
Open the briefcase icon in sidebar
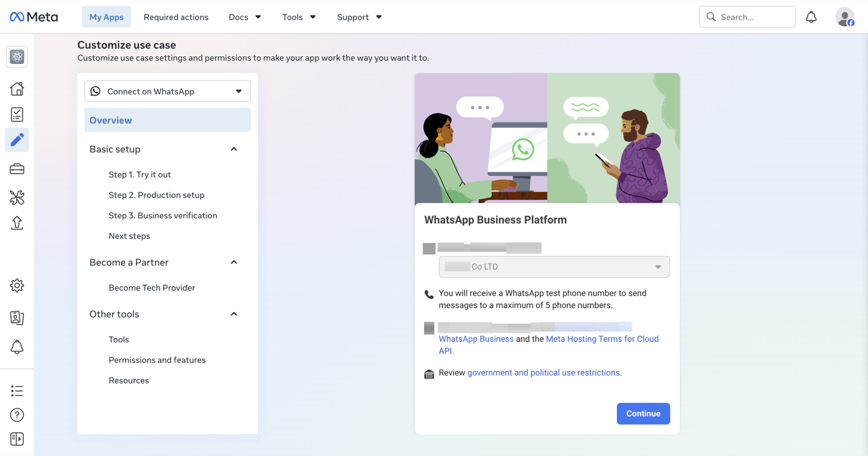[x=17, y=169]
